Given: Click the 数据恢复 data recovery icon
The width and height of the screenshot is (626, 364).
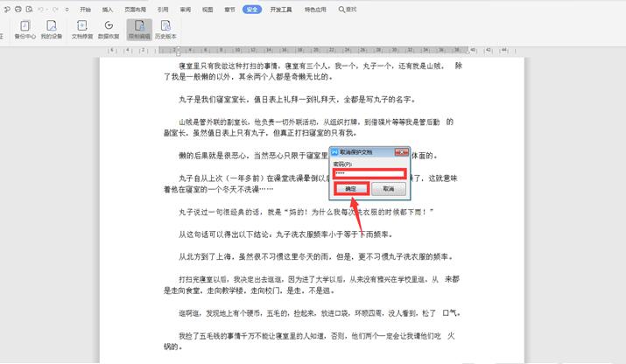Looking at the screenshot, I should pyautogui.click(x=109, y=30).
